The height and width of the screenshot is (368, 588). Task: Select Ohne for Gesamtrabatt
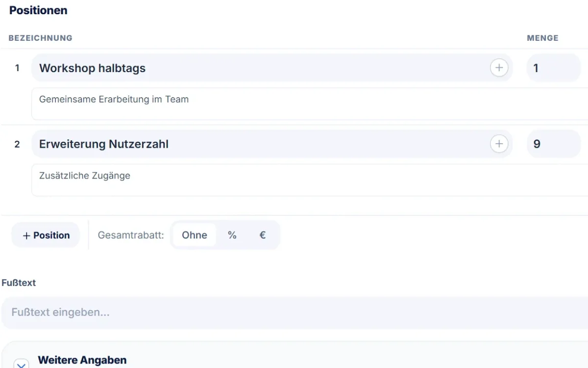click(195, 235)
